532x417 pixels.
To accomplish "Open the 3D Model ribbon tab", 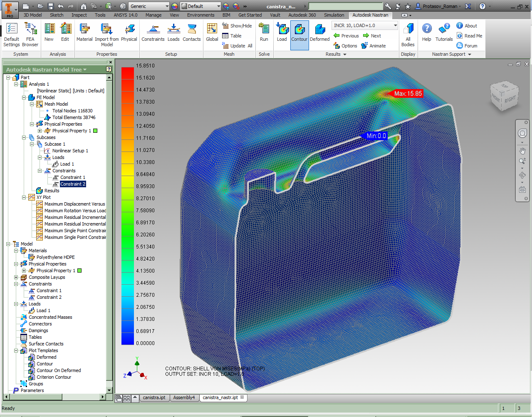I will coord(33,15).
